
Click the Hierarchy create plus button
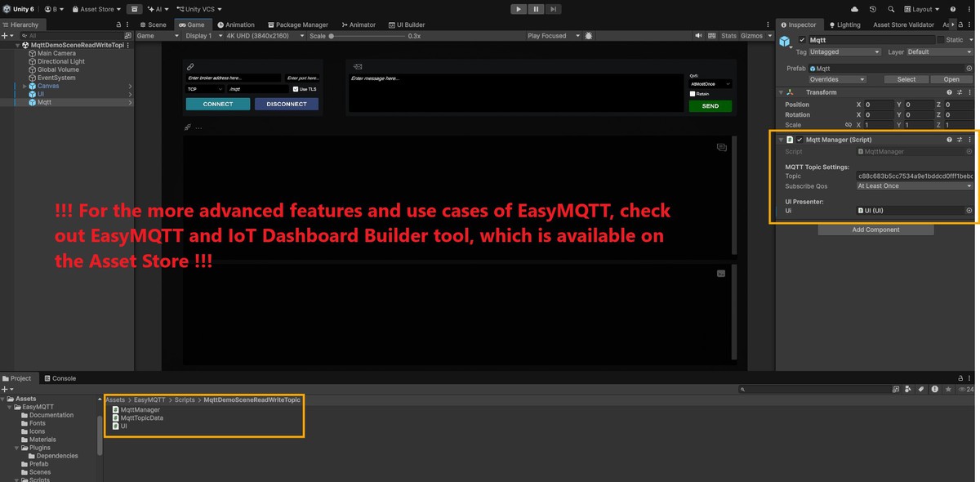pyautogui.click(x=5, y=36)
